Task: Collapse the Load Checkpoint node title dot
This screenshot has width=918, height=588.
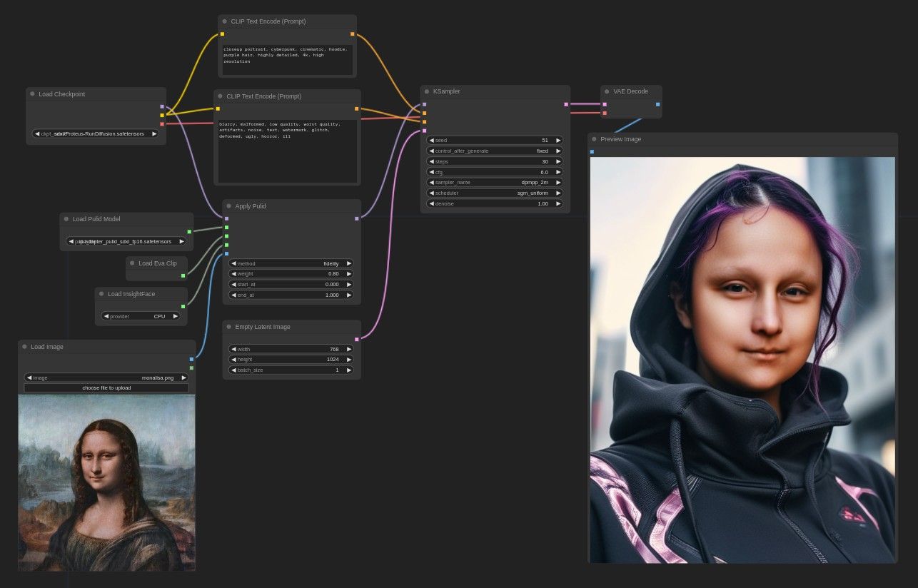Action: point(33,93)
